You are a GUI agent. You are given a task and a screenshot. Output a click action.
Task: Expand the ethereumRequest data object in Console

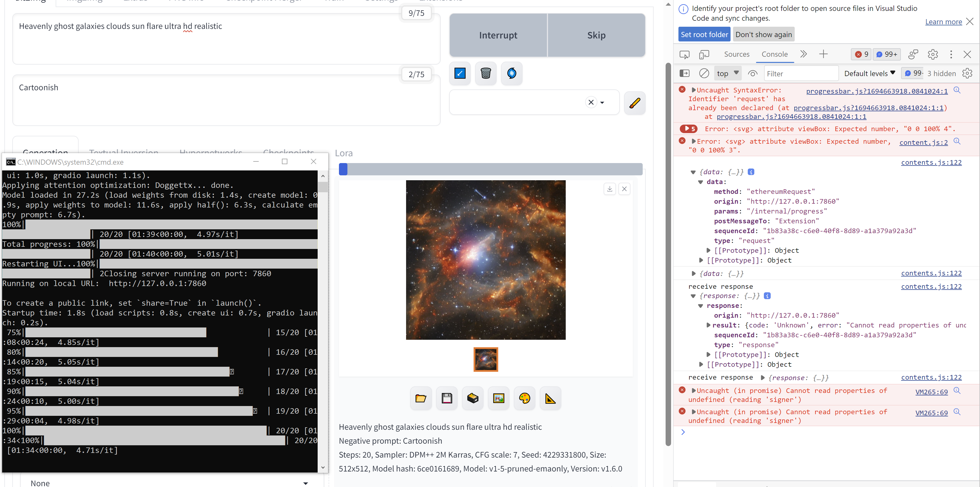[701, 182]
